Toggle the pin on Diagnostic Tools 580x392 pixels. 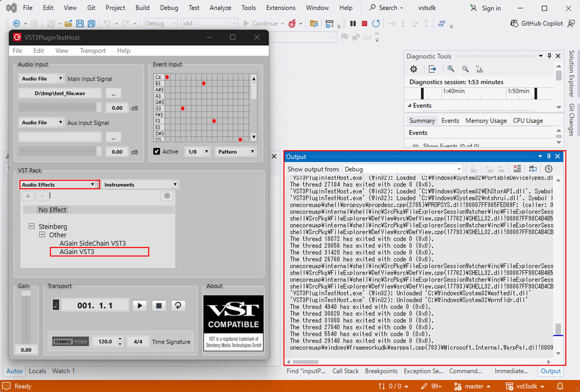point(549,56)
